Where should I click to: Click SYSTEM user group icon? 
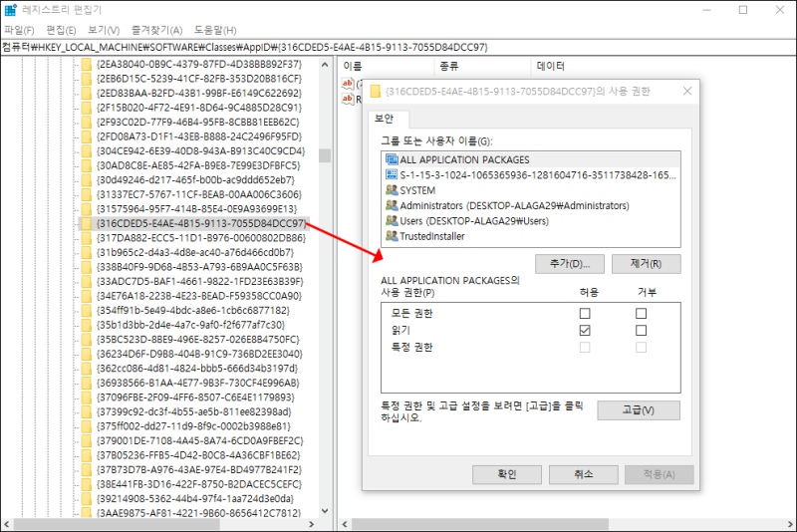tap(392, 190)
